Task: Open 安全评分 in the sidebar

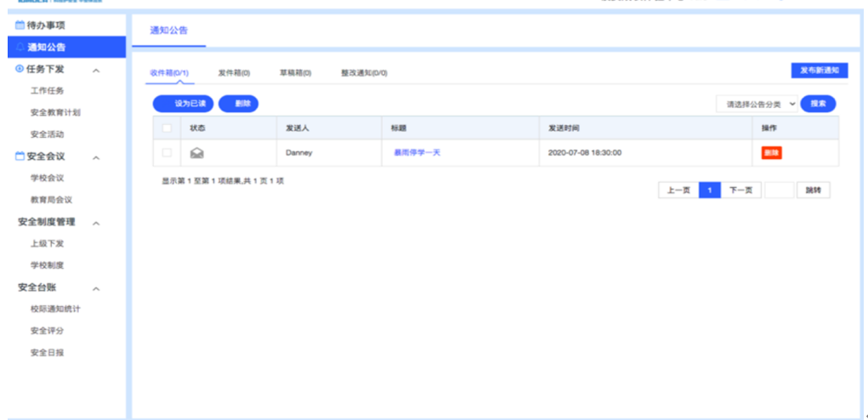Action: point(47,331)
